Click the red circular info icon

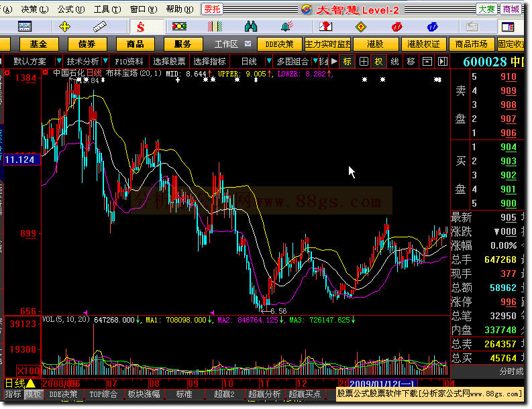396,26
